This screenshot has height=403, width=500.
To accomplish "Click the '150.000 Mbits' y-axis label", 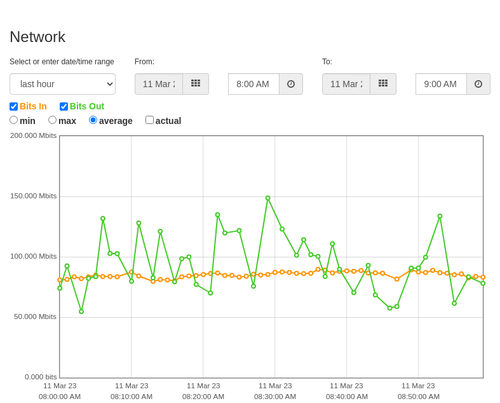I will click(x=33, y=196).
